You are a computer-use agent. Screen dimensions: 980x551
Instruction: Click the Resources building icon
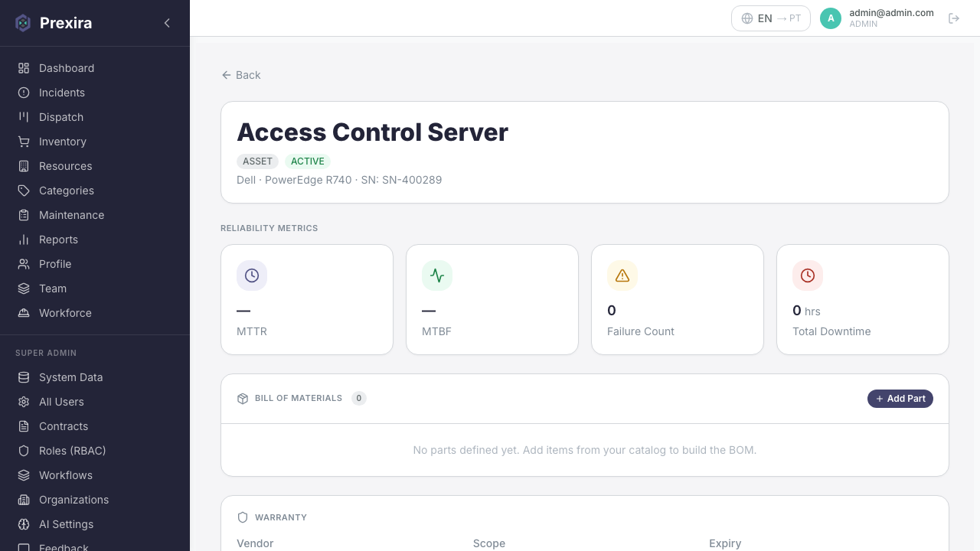pyautogui.click(x=24, y=166)
